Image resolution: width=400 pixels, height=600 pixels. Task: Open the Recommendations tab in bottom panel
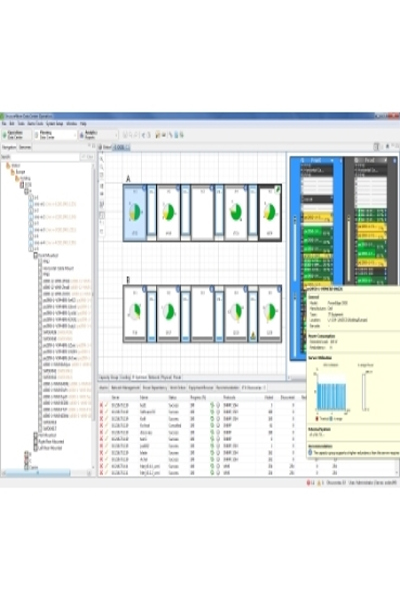[227, 388]
